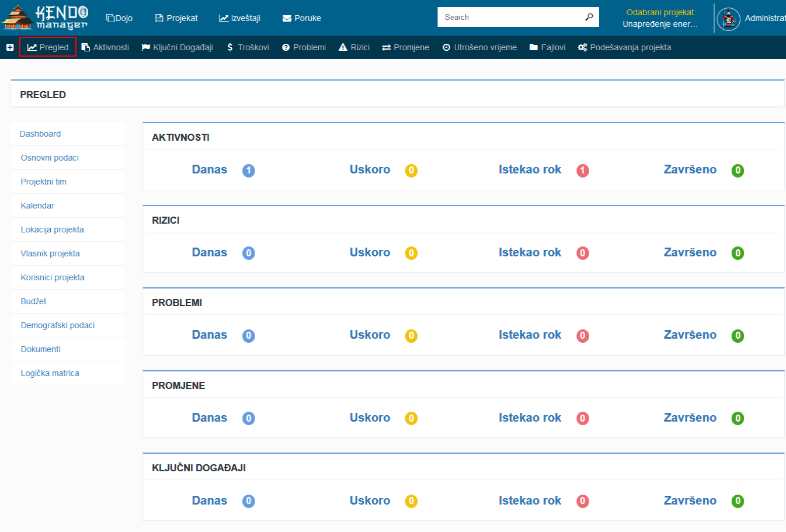Open the Promjene tab
The width and height of the screenshot is (786, 532).
tap(405, 47)
